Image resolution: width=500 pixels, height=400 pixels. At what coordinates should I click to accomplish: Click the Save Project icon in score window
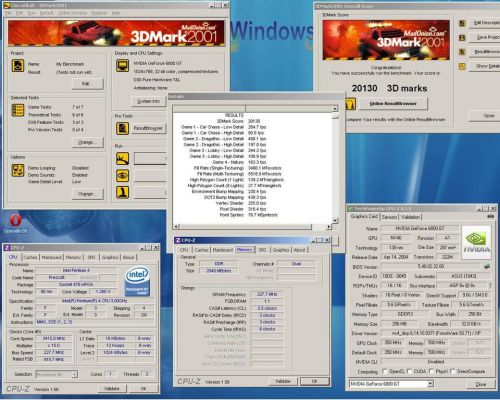click(x=462, y=37)
